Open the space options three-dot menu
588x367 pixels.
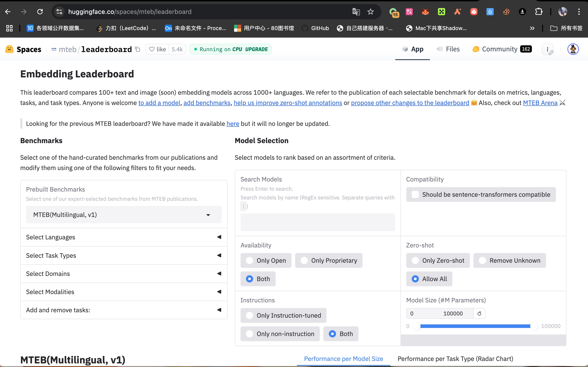(x=548, y=50)
